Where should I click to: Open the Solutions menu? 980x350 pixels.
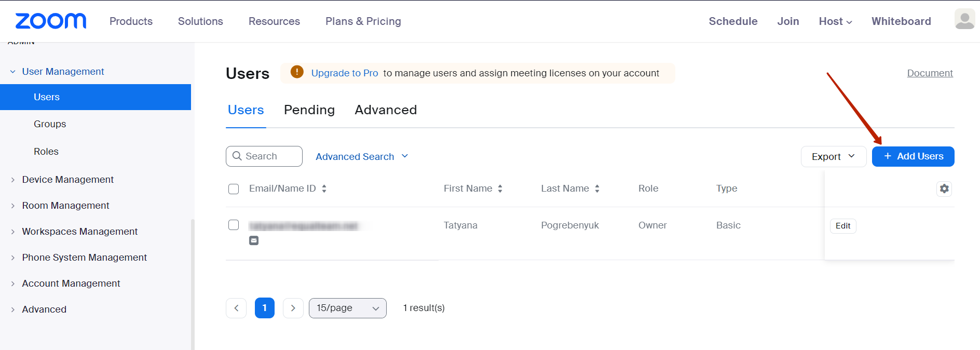point(200,21)
